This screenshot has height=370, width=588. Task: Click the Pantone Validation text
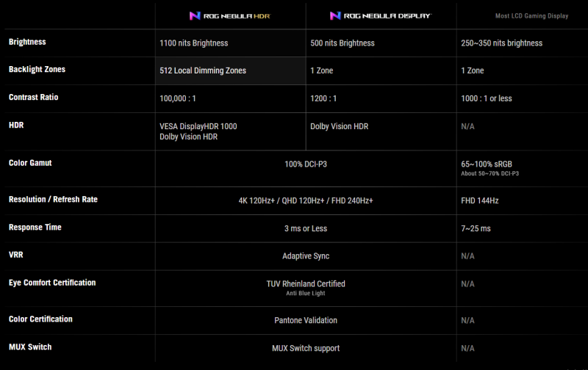306,320
